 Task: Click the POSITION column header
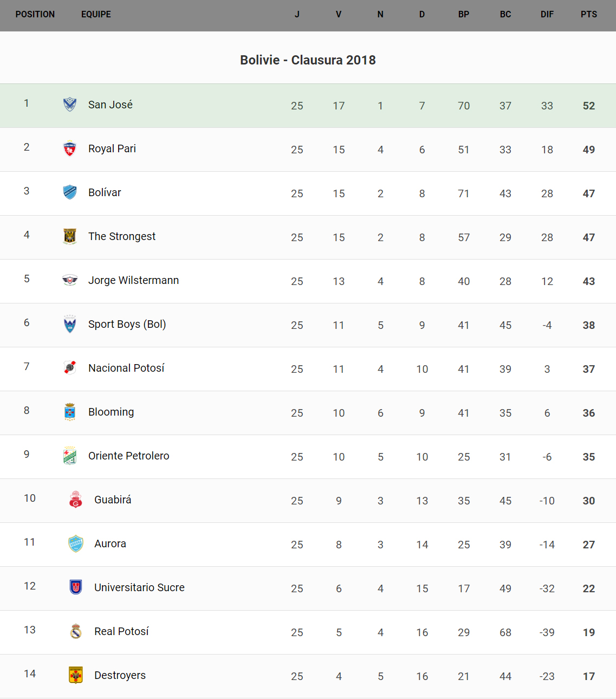point(35,15)
